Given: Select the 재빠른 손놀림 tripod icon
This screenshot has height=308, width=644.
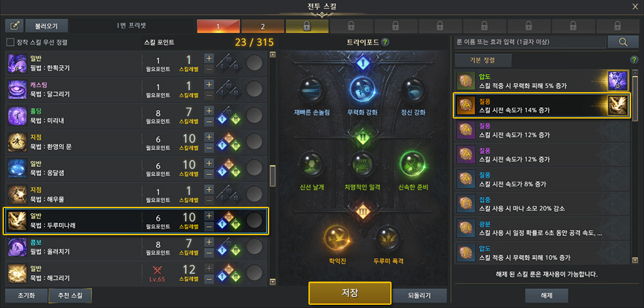Looking at the screenshot, I should click(x=312, y=90).
